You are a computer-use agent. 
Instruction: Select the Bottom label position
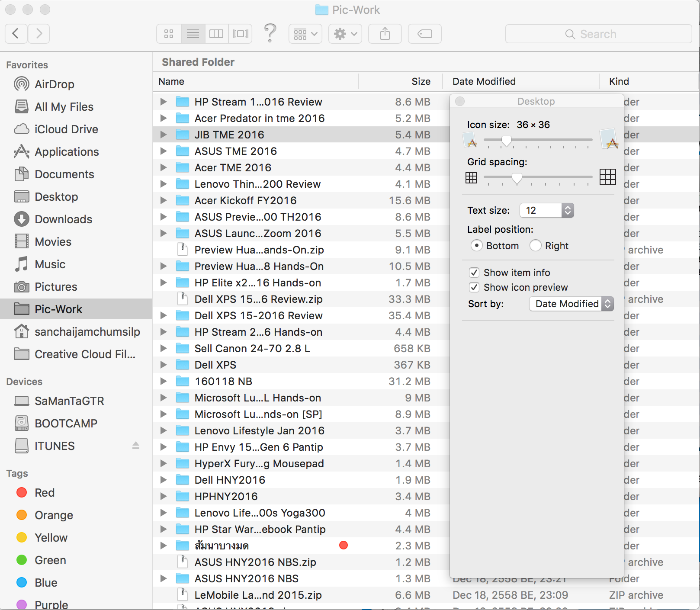[476, 246]
